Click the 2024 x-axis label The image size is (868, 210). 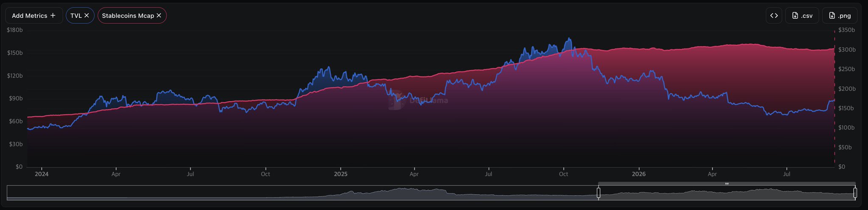click(42, 174)
